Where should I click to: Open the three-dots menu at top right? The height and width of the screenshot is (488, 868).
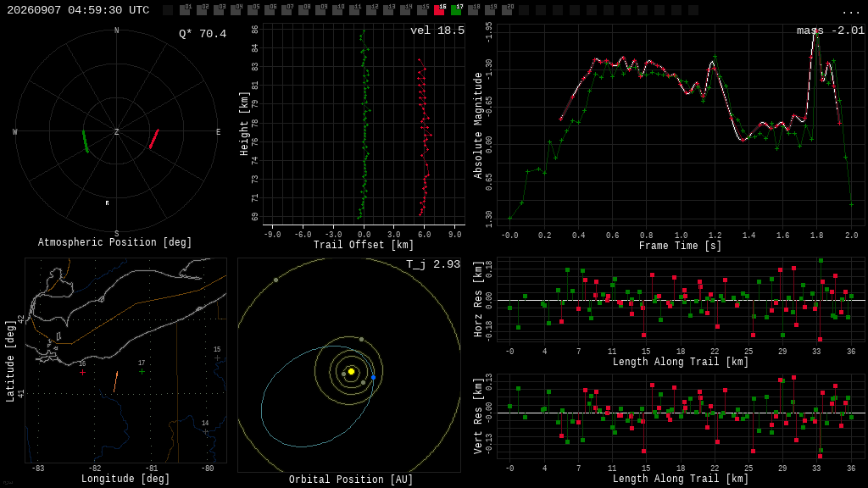[x=850, y=12]
